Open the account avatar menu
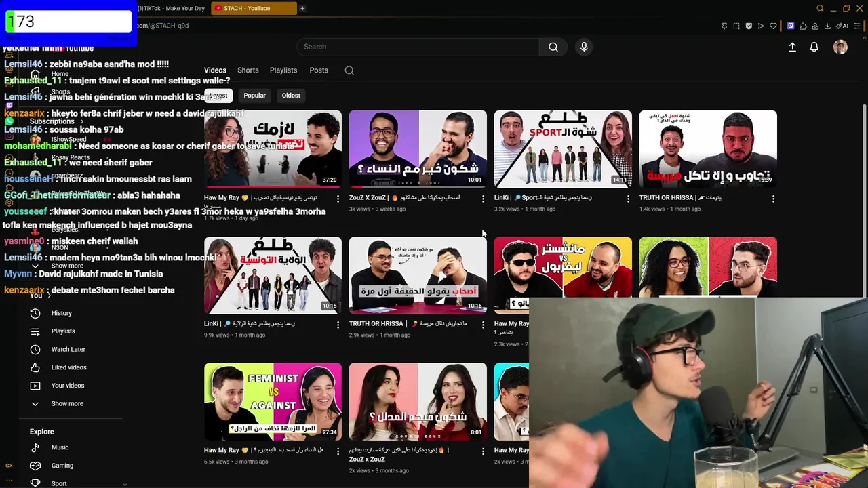 (x=840, y=47)
